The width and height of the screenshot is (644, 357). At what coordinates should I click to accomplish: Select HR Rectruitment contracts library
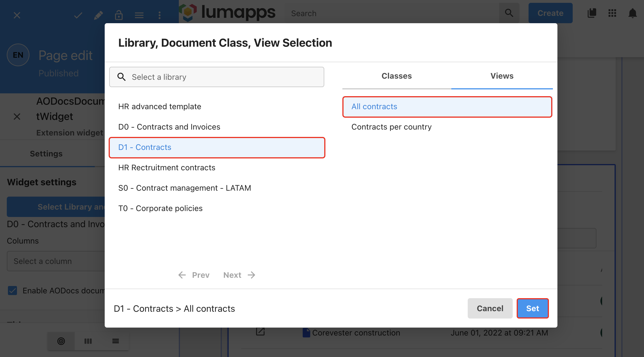(217, 167)
